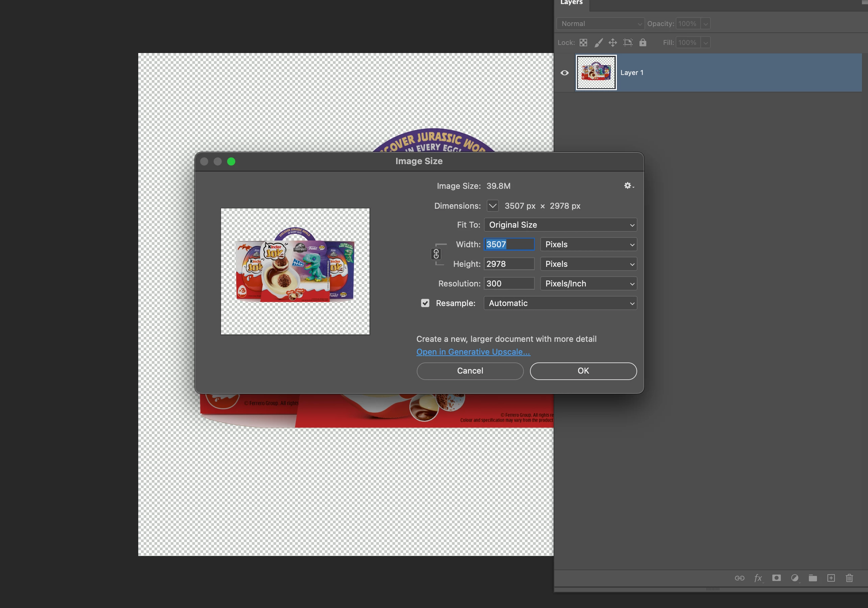Click the lock image pixels brush icon
This screenshot has height=608, width=868.
click(x=598, y=43)
